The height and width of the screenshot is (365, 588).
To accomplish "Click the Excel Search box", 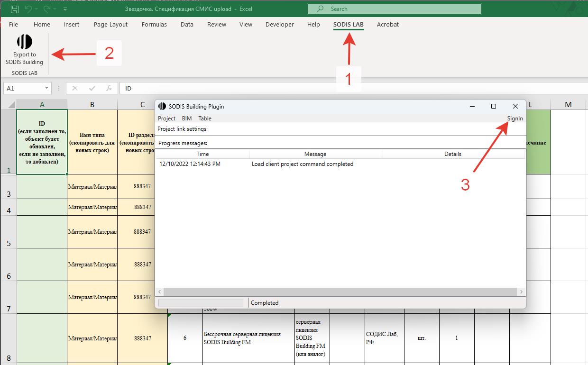I will point(394,9).
